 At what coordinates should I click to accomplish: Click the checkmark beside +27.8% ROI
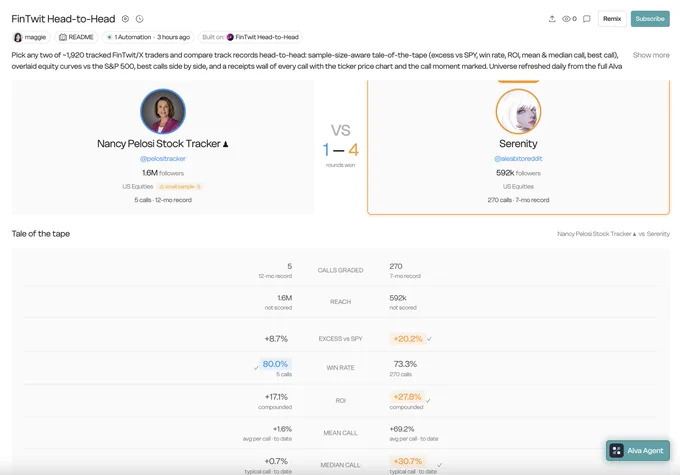coord(428,400)
